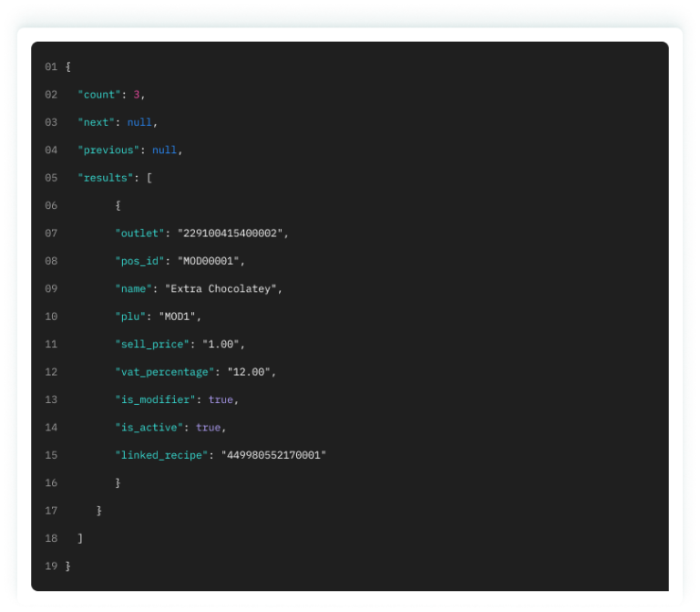700x612 pixels.
Task: Click the "vat_percentage" key
Action: tap(164, 372)
